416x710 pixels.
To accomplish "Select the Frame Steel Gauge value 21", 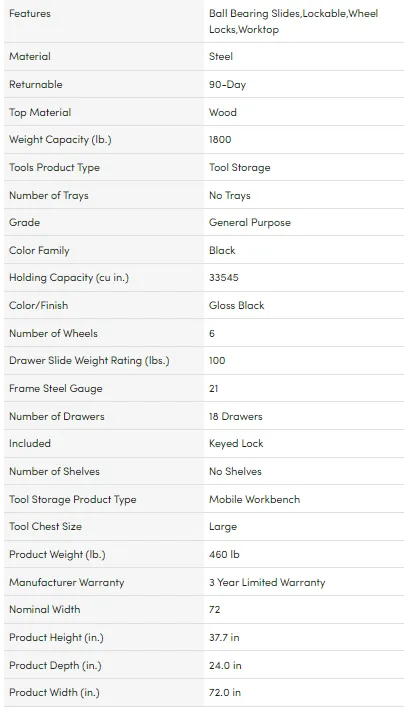I will coord(214,389).
